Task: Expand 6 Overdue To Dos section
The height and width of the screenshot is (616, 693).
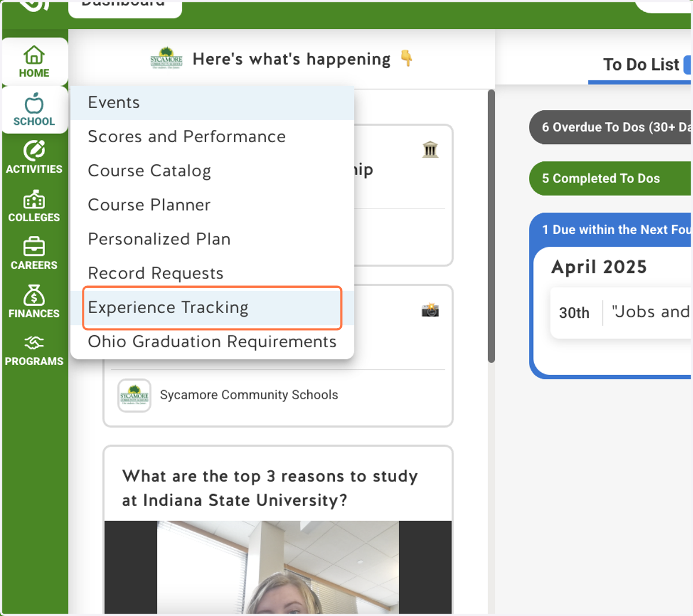Action: [x=611, y=127]
